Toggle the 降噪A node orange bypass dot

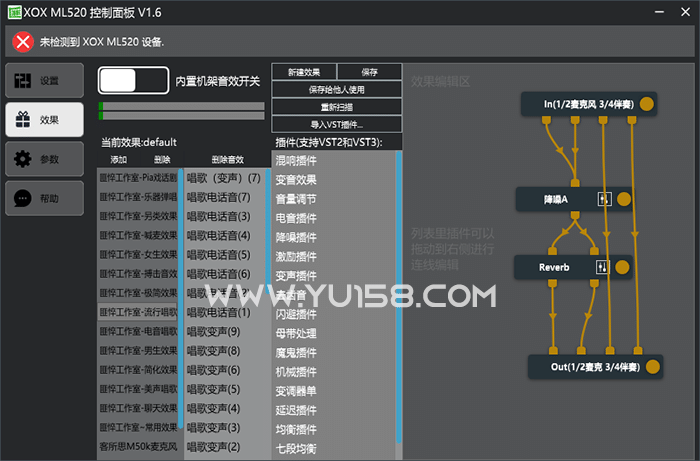[624, 199]
